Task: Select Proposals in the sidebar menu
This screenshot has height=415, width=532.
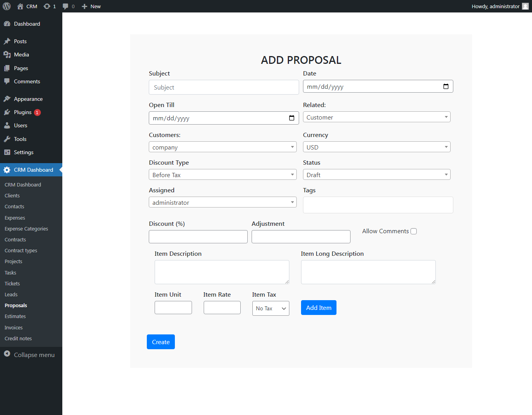Action: tap(16, 305)
